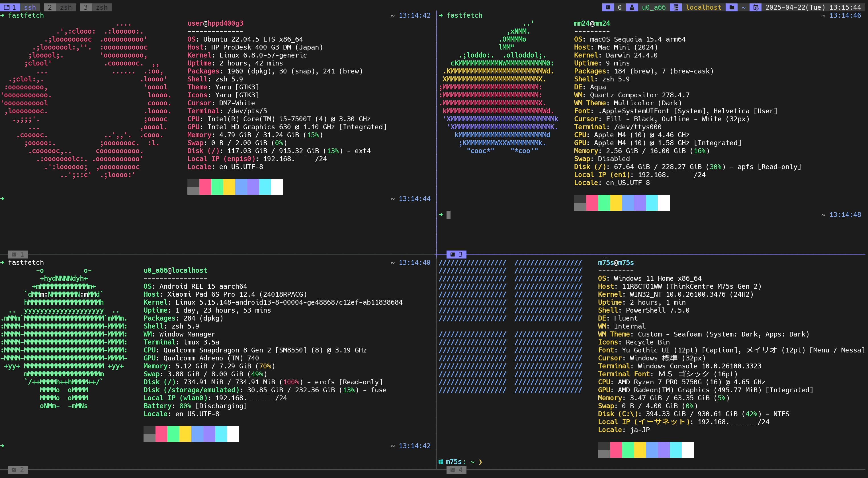Click the Kernel: Linux 6.8.0-57-generic line
This screenshot has height=478, width=868.
[x=247, y=55]
